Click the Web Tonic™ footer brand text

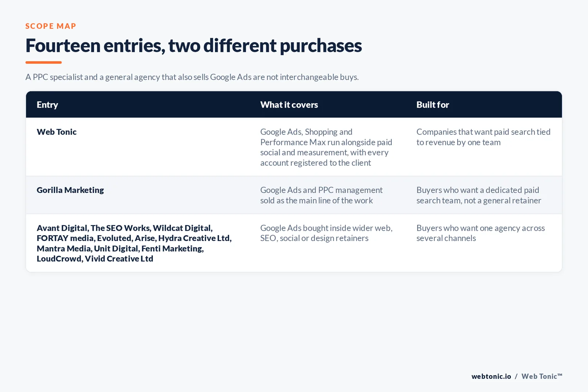click(542, 376)
